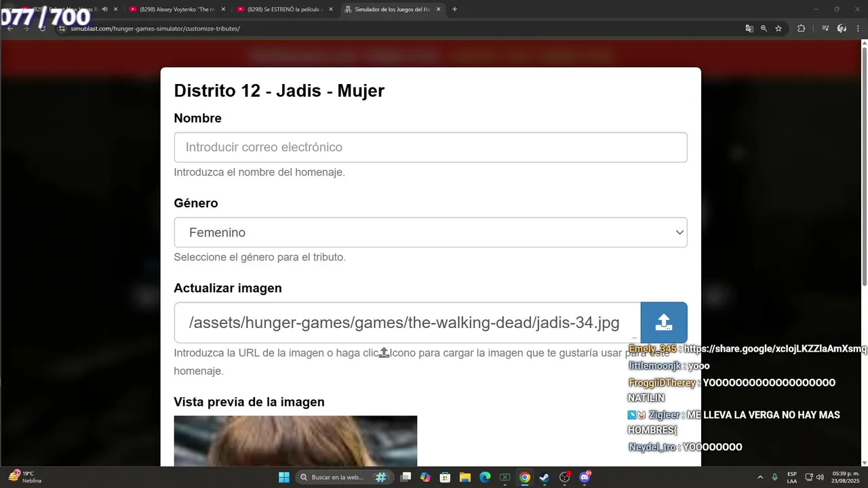
Task: Launch Copilot from the taskbar
Action: 425,477
